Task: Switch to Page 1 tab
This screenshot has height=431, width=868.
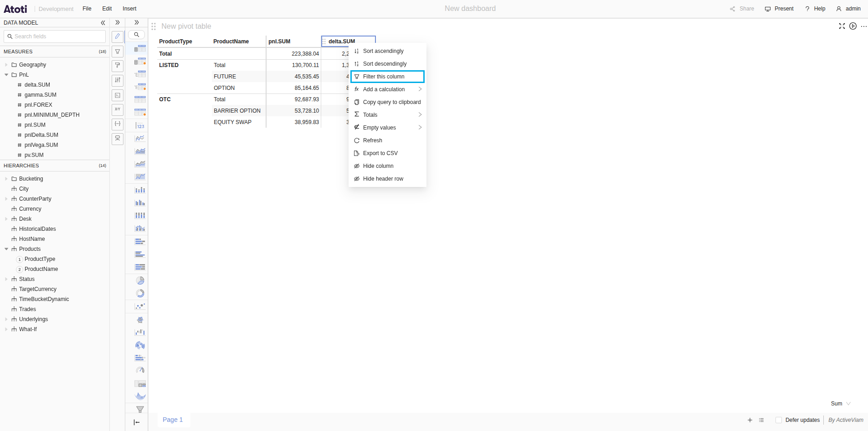Action: 173,420
